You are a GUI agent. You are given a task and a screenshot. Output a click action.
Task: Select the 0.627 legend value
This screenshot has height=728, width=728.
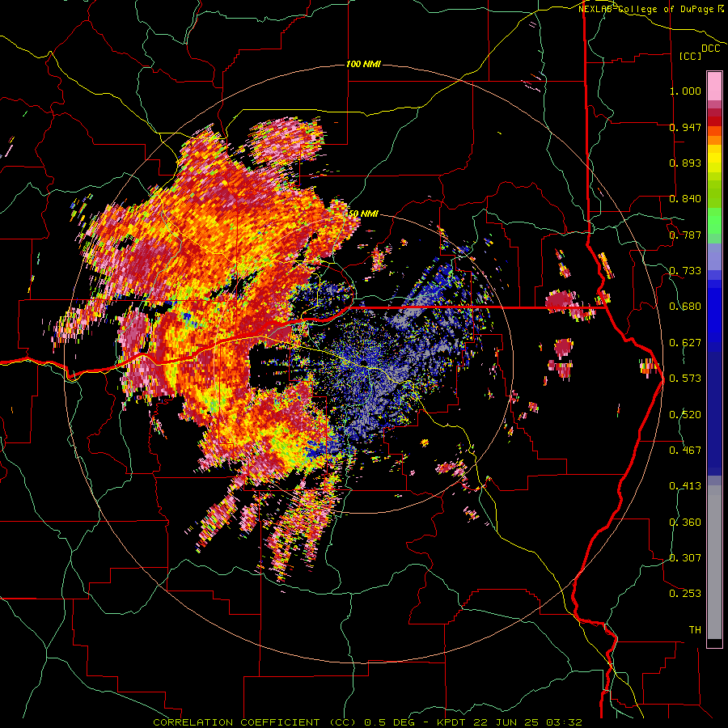click(x=685, y=343)
